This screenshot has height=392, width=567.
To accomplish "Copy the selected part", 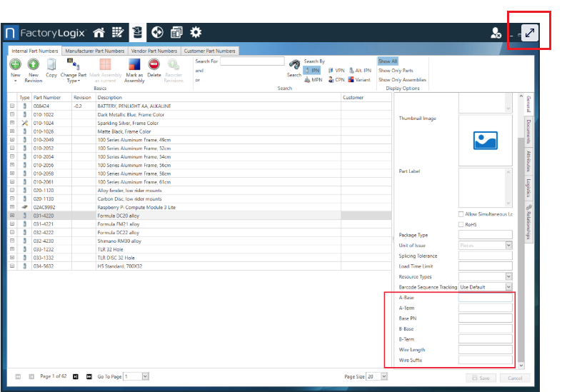I will 51,68.
